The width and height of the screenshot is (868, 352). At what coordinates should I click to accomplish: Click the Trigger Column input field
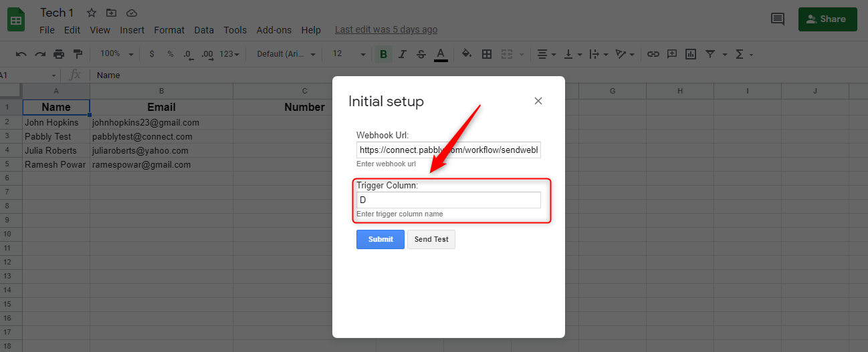448,200
